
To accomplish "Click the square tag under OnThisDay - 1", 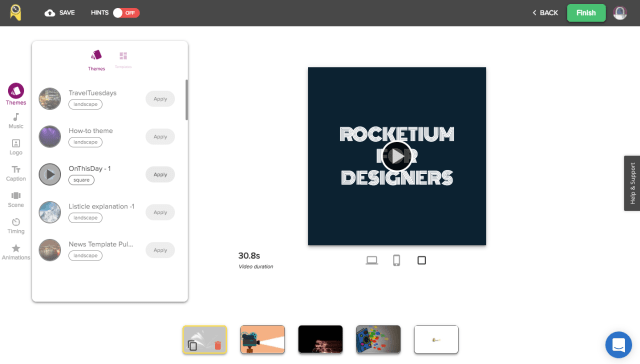I will [81, 180].
